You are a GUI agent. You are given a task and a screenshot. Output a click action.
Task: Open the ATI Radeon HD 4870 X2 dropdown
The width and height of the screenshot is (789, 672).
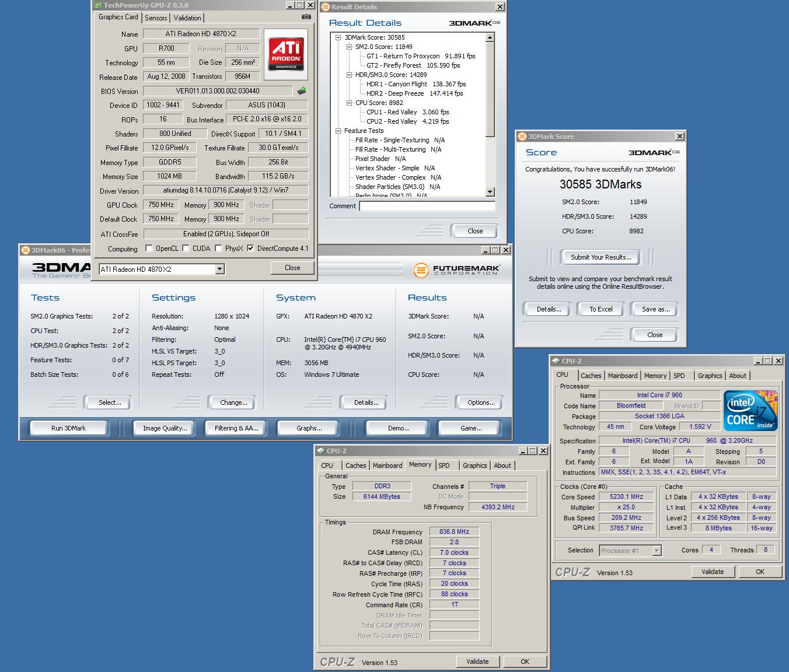(219, 269)
